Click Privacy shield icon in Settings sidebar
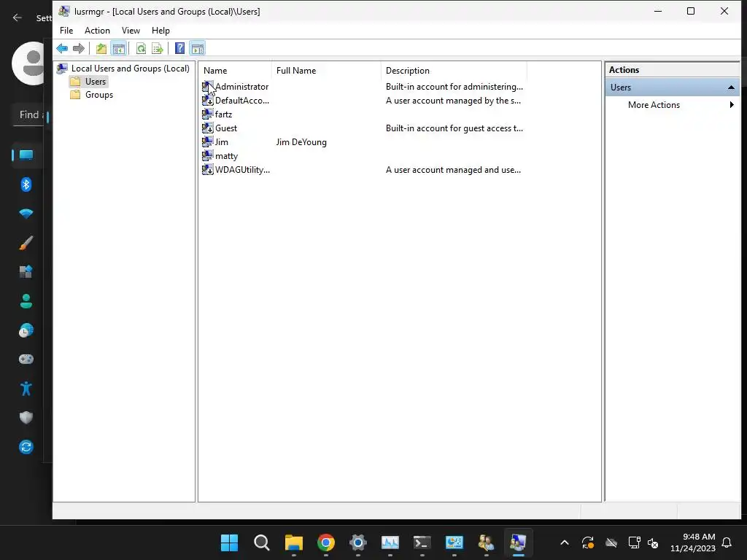The image size is (747, 560). 26,418
